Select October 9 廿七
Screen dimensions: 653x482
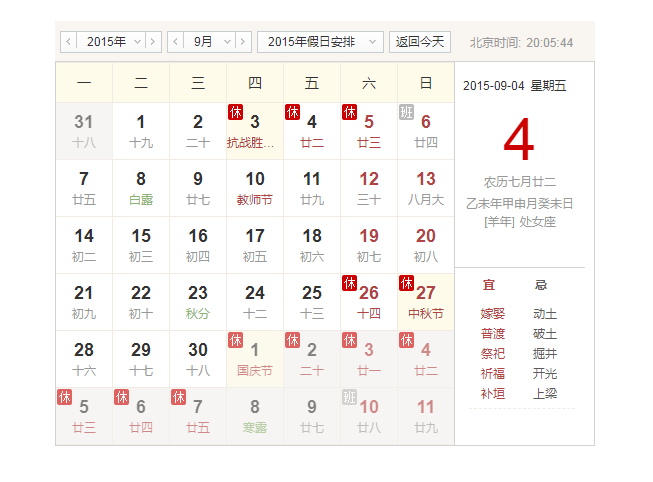[x=312, y=416]
